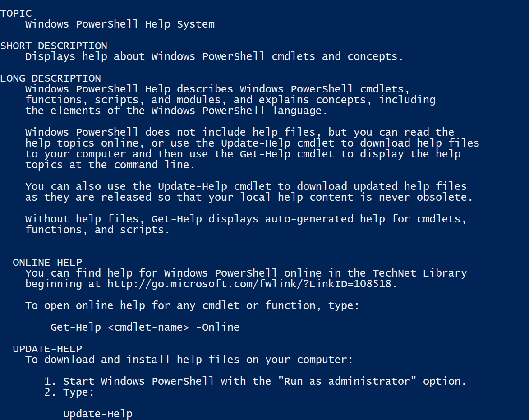Click the go.microsoft.com fwlink URL

(252, 284)
